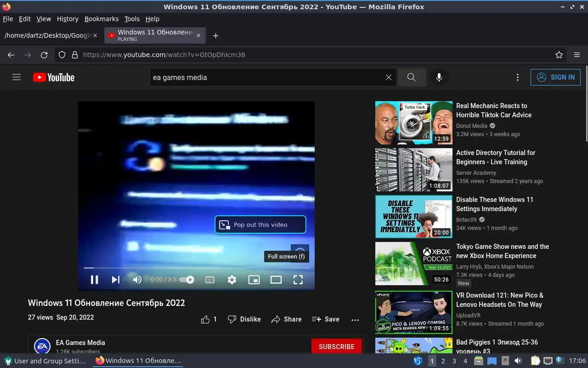Open the Help menu
Viewport: 588px width, 368px height.
click(x=153, y=19)
